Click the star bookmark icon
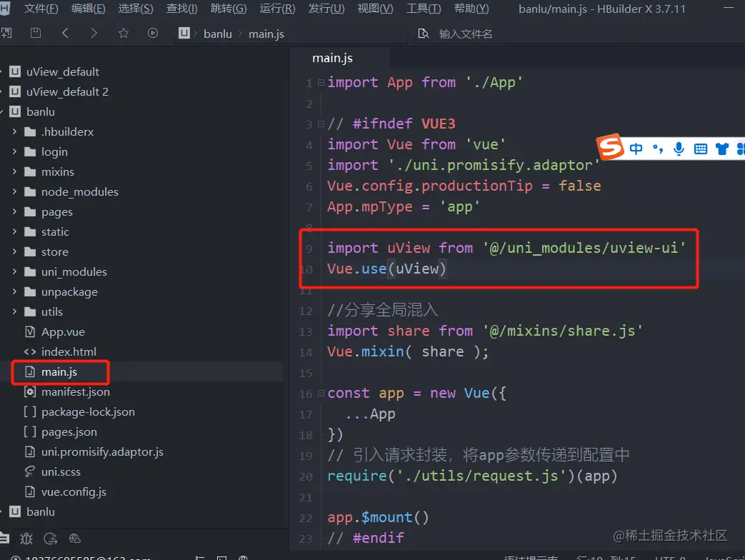This screenshot has width=745, height=560. (124, 33)
